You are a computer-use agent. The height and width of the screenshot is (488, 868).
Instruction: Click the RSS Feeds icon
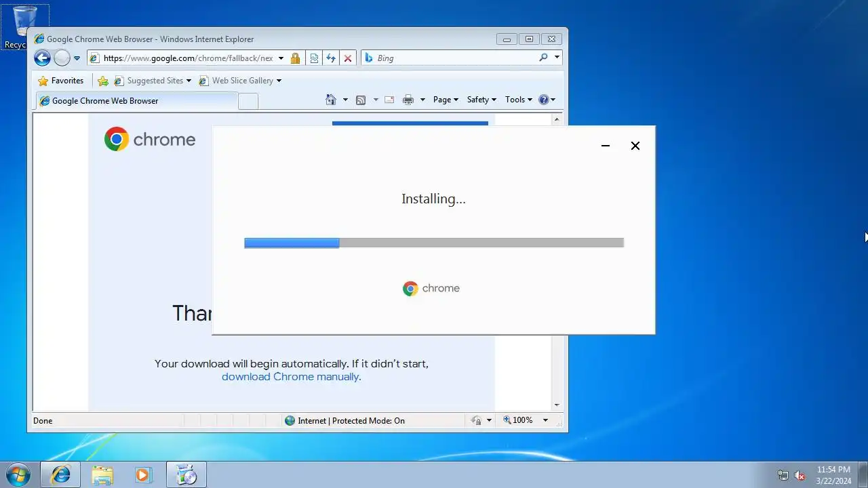361,100
